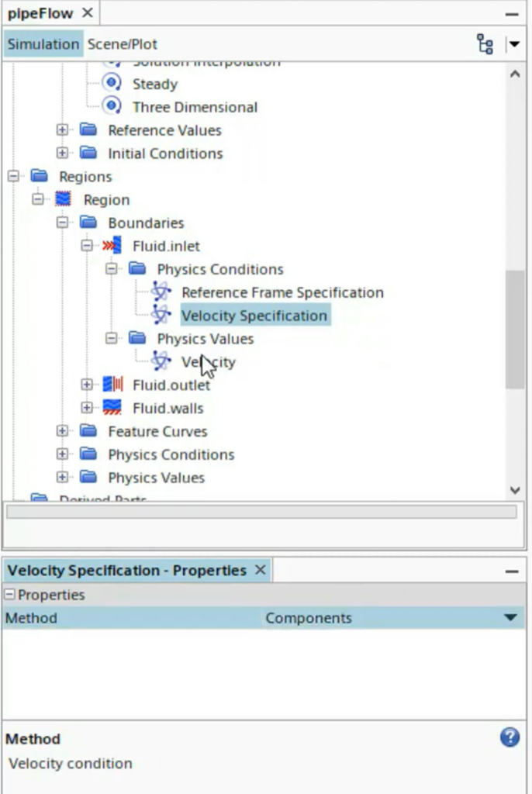Open help via the question mark icon
This screenshot has height=794, width=532.
point(510,737)
